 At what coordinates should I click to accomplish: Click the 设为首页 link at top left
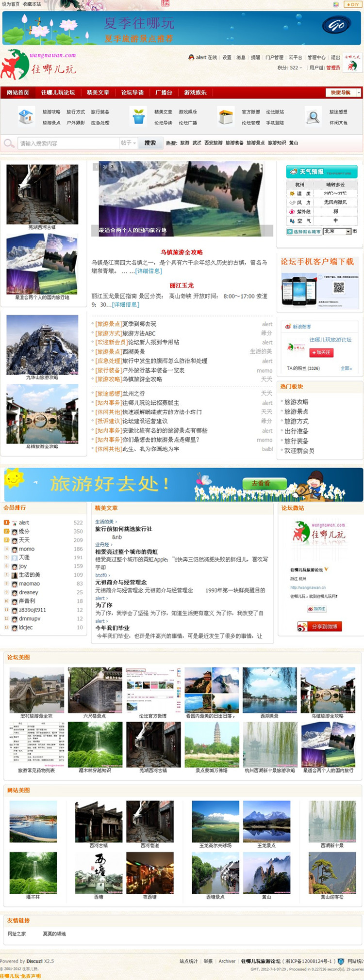tap(10, 4)
